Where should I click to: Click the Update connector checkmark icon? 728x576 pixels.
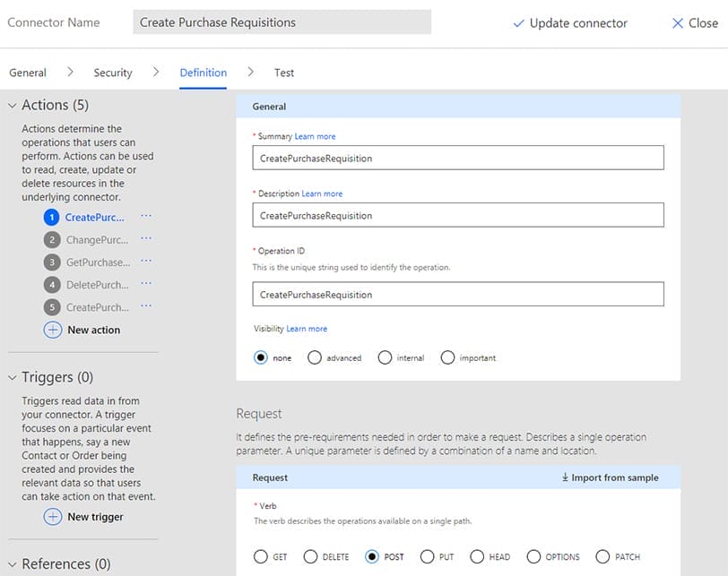518,23
